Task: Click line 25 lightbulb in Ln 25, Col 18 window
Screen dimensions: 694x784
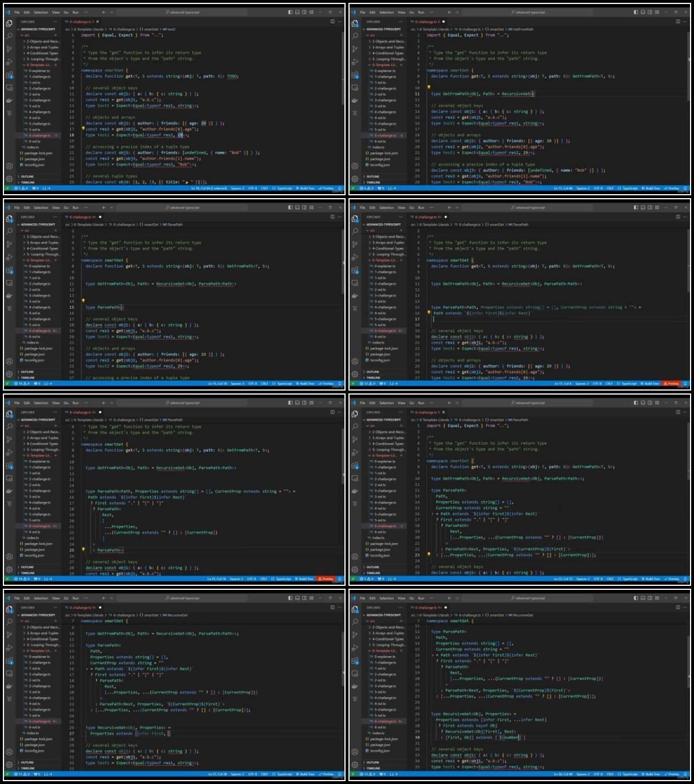Action: (83, 550)
